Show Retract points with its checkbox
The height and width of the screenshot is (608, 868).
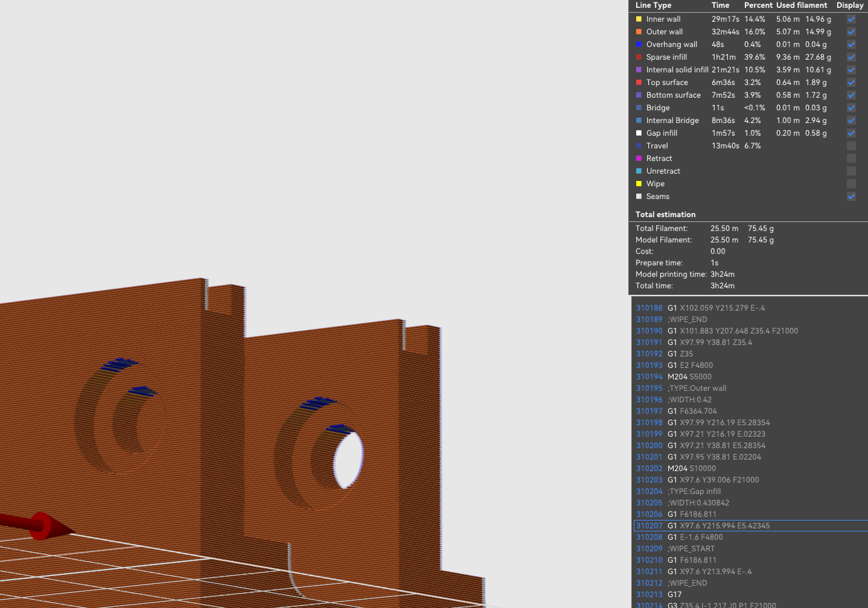pyautogui.click(x=851, y=159)
